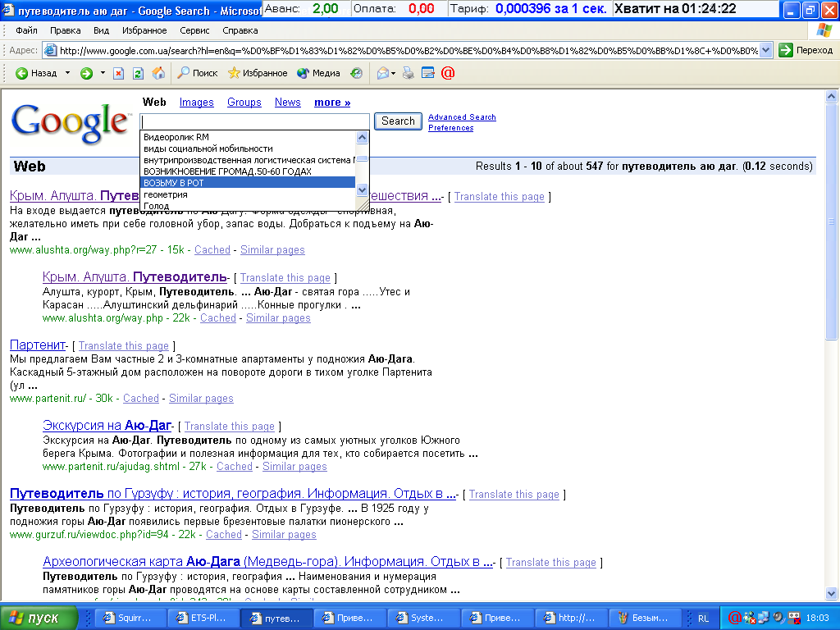Click the Print toolbar icon
Screen dimensions: 840x630
[x=409, y=73]
